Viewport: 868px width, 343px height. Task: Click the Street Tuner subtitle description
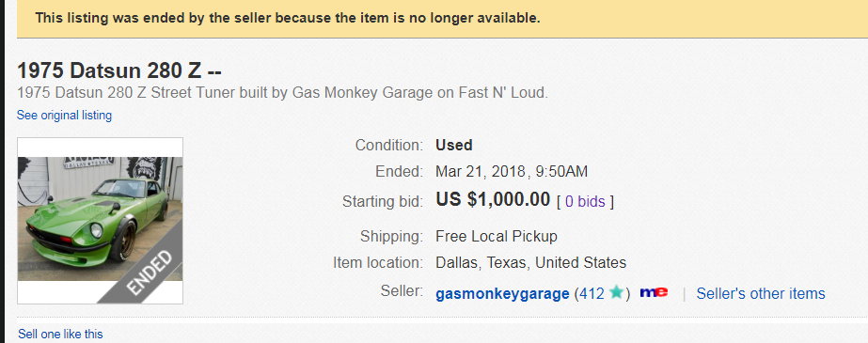pyautogui.click(x=282, y=93)
